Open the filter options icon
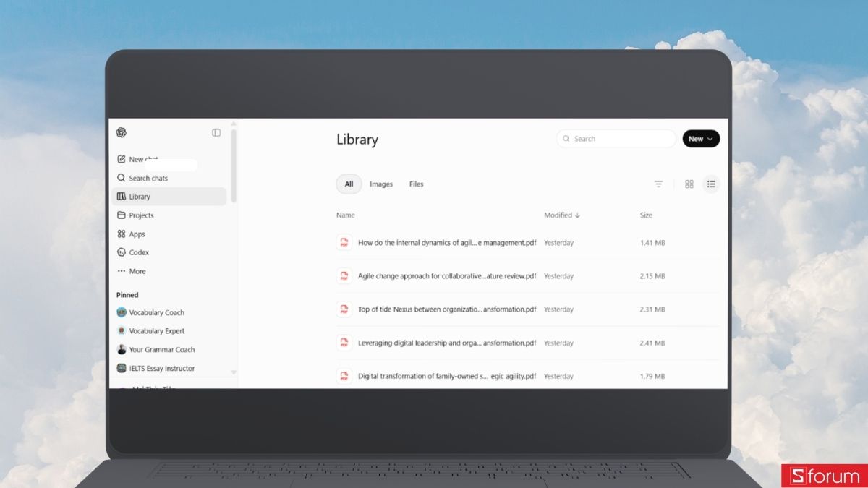The image size is (868, 488). click(658, 184)
